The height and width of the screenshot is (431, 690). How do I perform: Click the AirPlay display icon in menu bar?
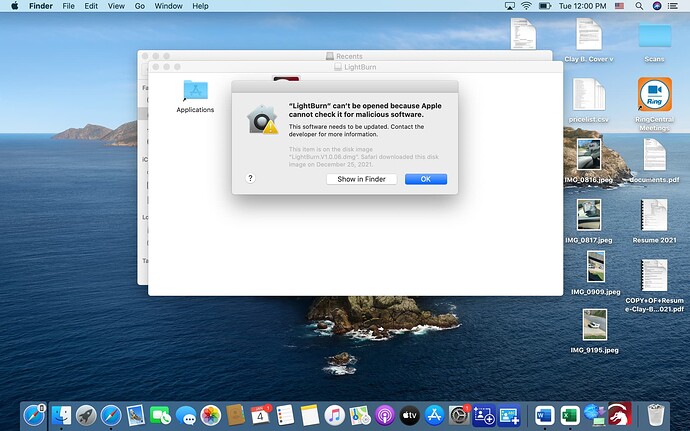click(510, 6)
